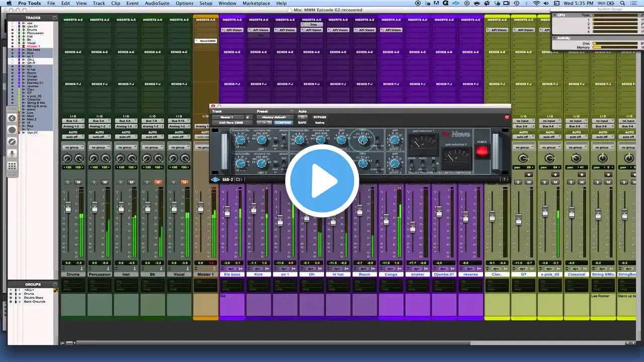Solo the Percussion track
Screen dimensions: 644x362
tap(94, 182)
